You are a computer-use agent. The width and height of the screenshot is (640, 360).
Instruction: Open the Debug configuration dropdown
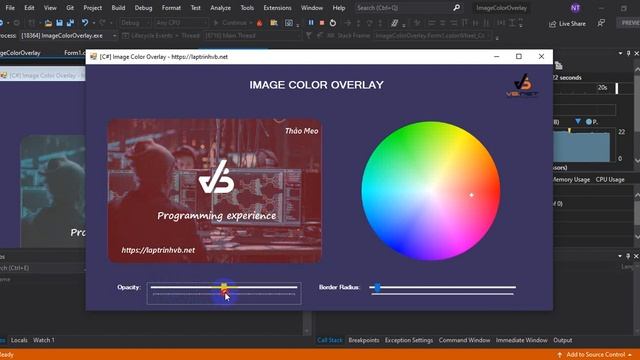[x=135, y=23]
